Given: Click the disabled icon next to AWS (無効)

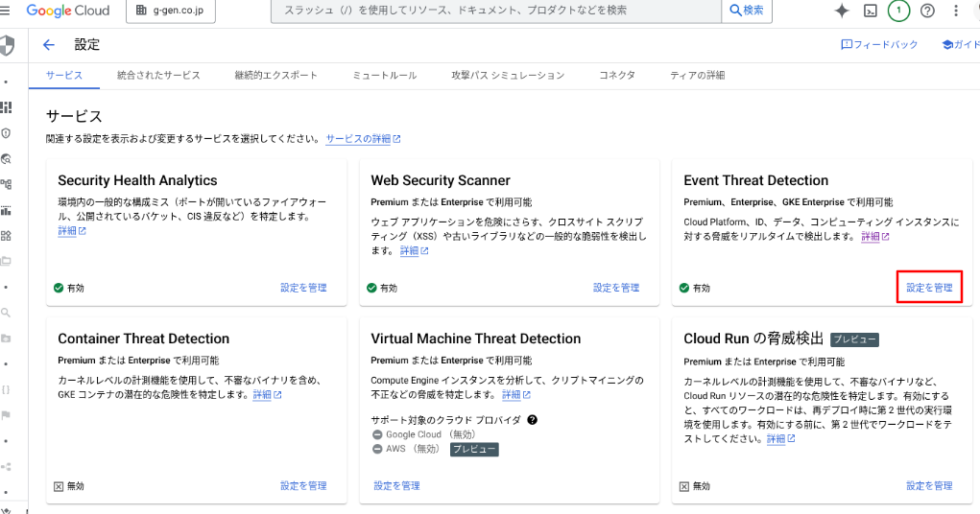Looking at the screenshot, I should (377, 449).
